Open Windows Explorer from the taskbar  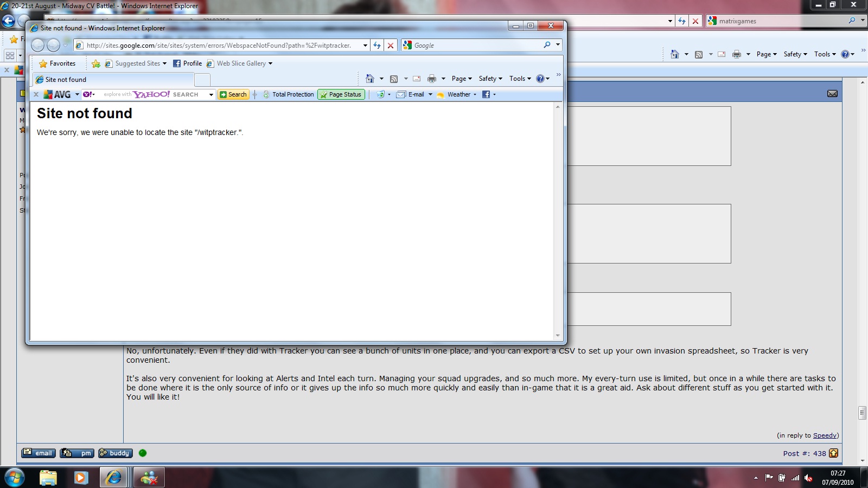48,478
